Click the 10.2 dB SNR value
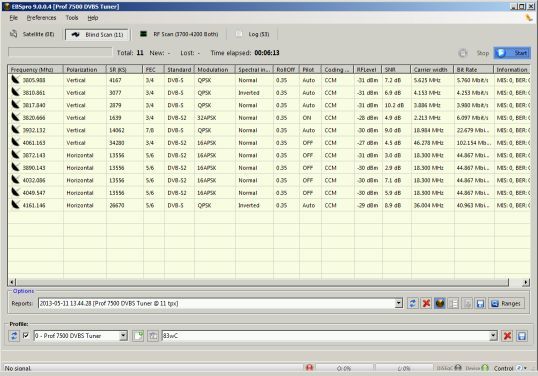Viewport: 538px width, 376px height. point(394,105)
